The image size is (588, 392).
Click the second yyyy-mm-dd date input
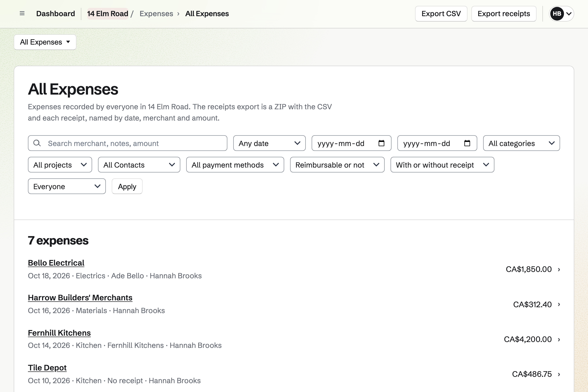(x=437, y=143)
